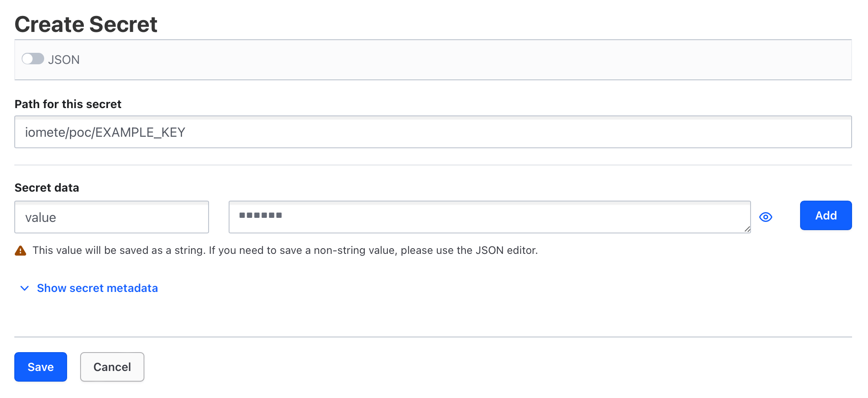868x398 pixels.
Task: Open the Show secret metadata link
Action: [x=97, y=288]
